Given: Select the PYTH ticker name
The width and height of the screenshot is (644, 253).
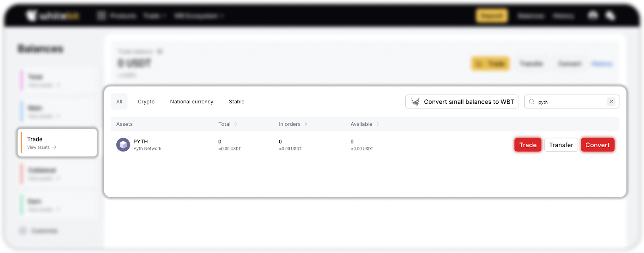Looking at the screenshot, I should pos(141,142).
